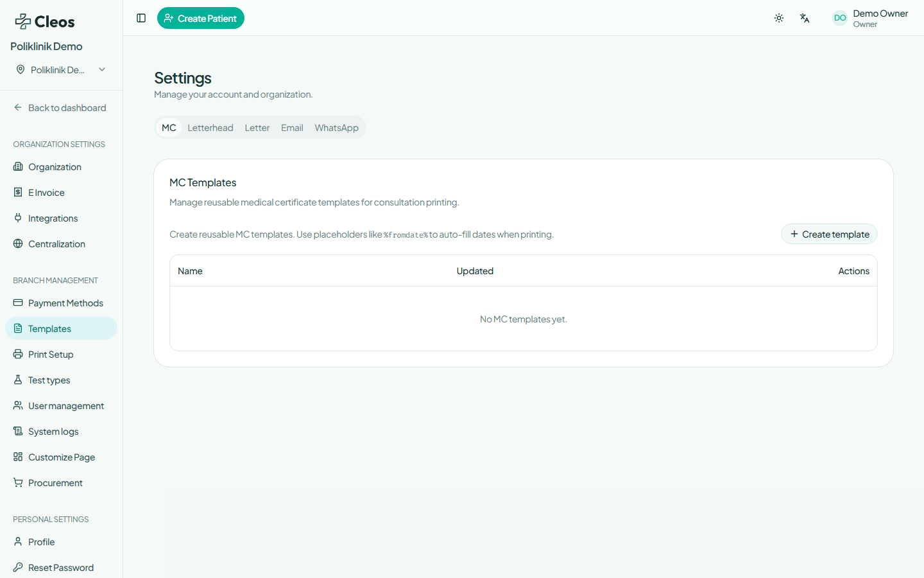Open the WhatsApp tab

click(x=337, y=128)
